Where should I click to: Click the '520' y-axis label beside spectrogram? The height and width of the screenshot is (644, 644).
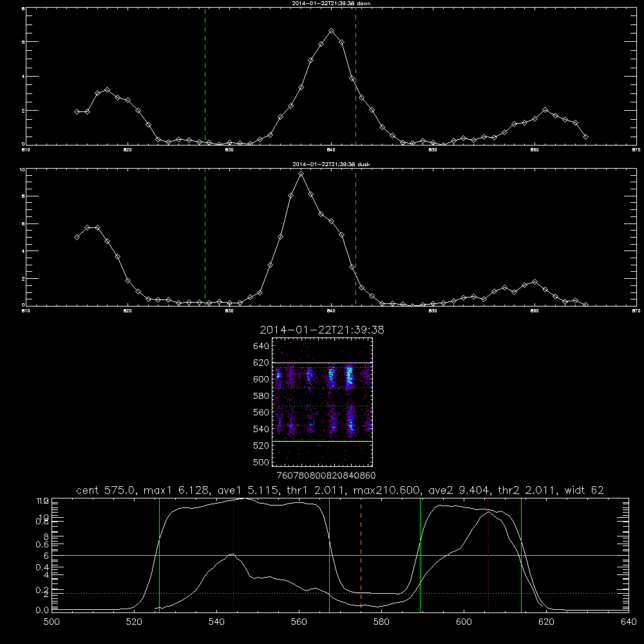[x=261, y=446]
